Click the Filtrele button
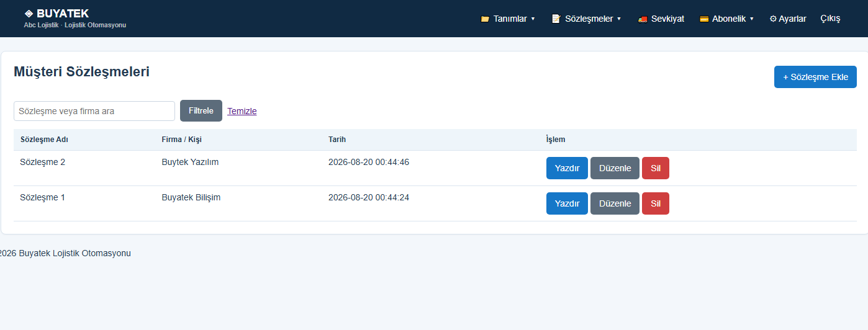 point(201,111)
